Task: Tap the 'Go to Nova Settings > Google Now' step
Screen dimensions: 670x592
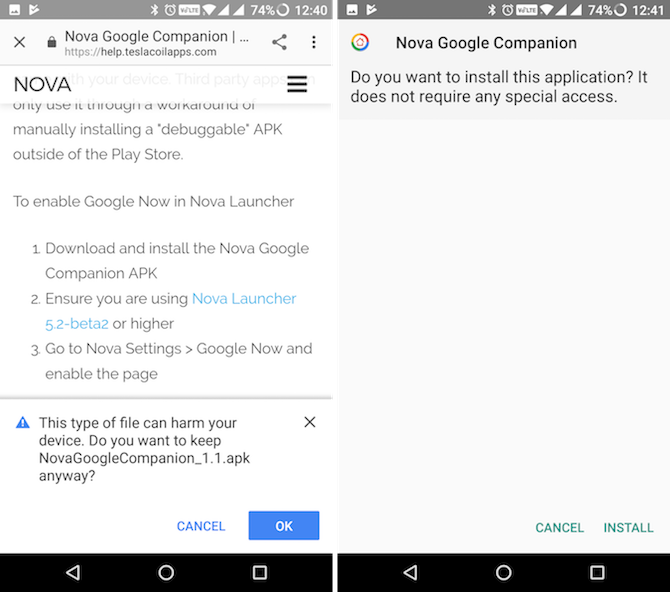Action: tap(179, 361)
